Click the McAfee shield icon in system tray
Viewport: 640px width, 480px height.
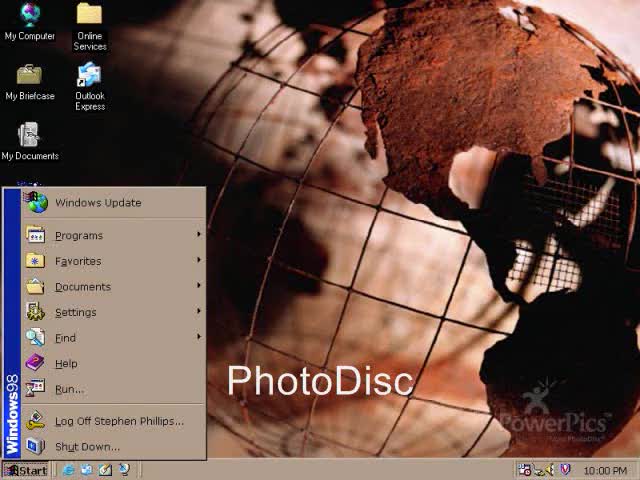tap(565, 470)
